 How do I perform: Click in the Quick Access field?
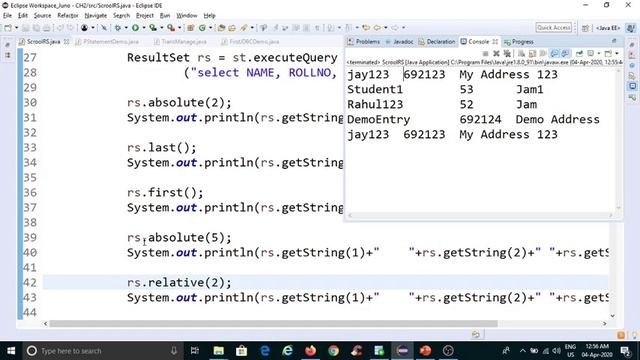pyautogui.click(x=553, y=27)
